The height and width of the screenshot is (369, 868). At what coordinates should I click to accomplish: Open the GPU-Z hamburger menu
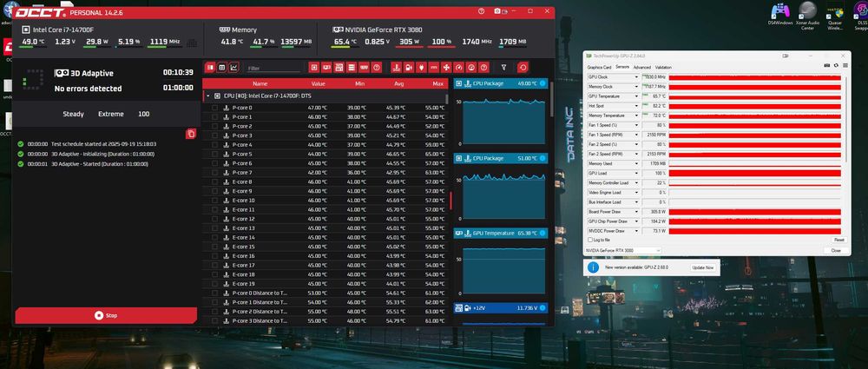click(845, 65)
